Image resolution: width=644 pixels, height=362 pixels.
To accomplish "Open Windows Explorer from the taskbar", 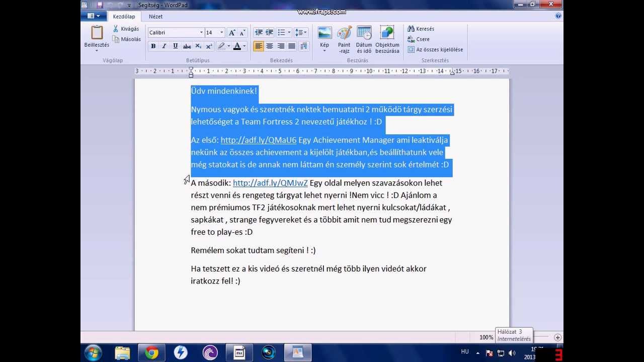I will tap(122, 353).
